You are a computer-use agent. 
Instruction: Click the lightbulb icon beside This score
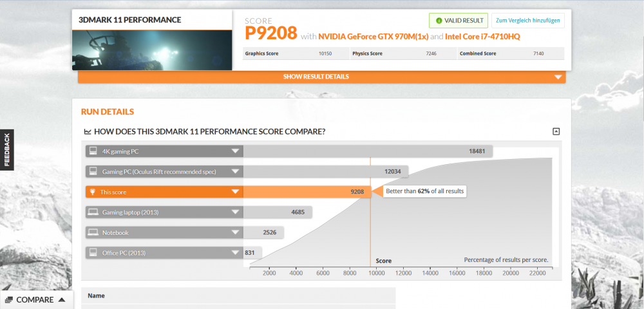click(x=93, y=192)
